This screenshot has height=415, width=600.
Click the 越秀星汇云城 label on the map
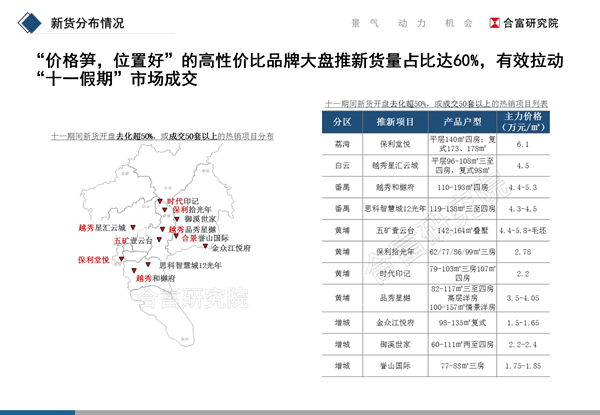(102, 228)
